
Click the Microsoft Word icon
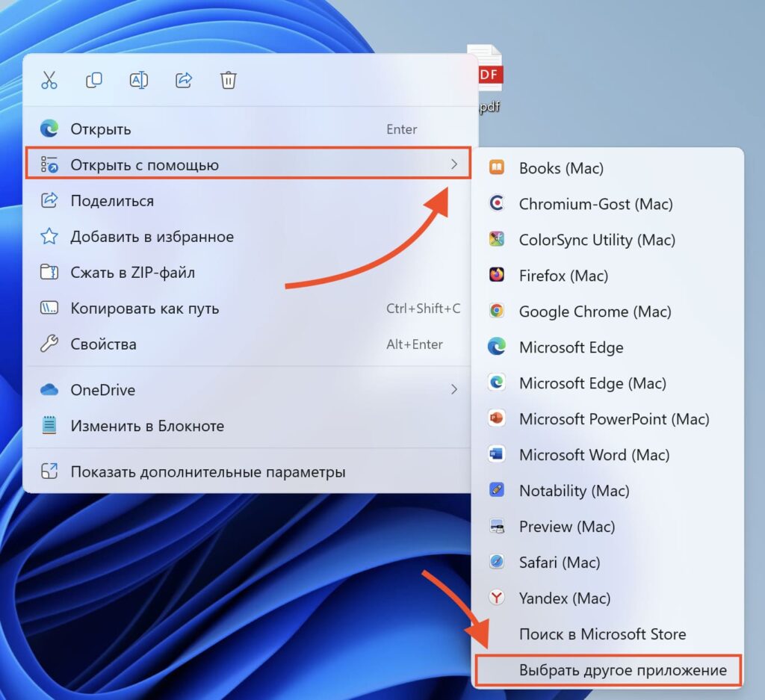[x=497, y=454]
